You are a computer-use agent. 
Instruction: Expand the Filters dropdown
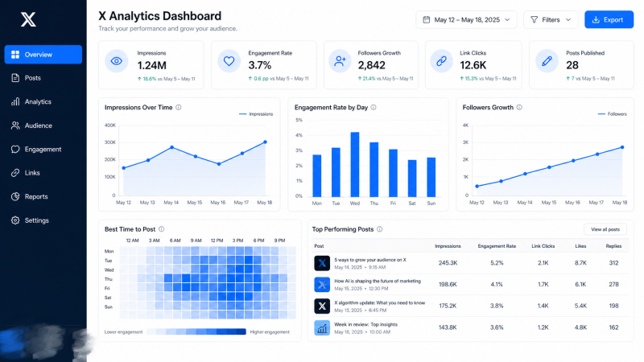point(551,19)
